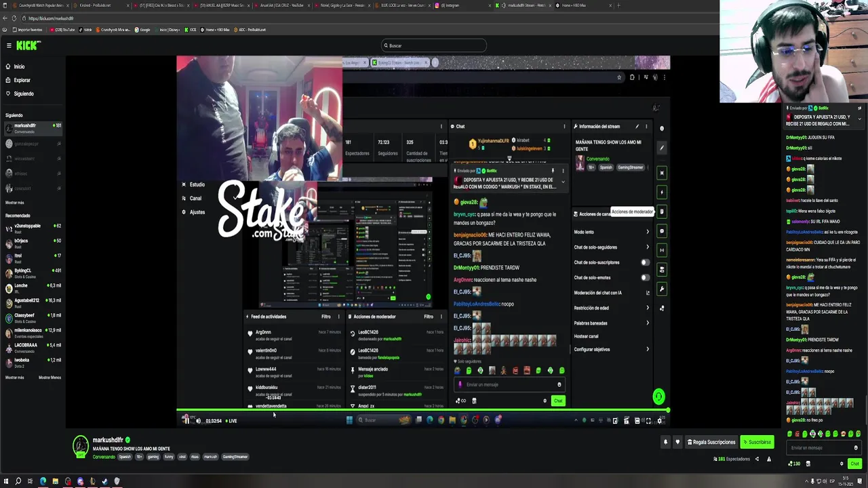Show more followed channels (Mostrar más)
This screenshot has width=868, height=488.
tap(15, 203)
